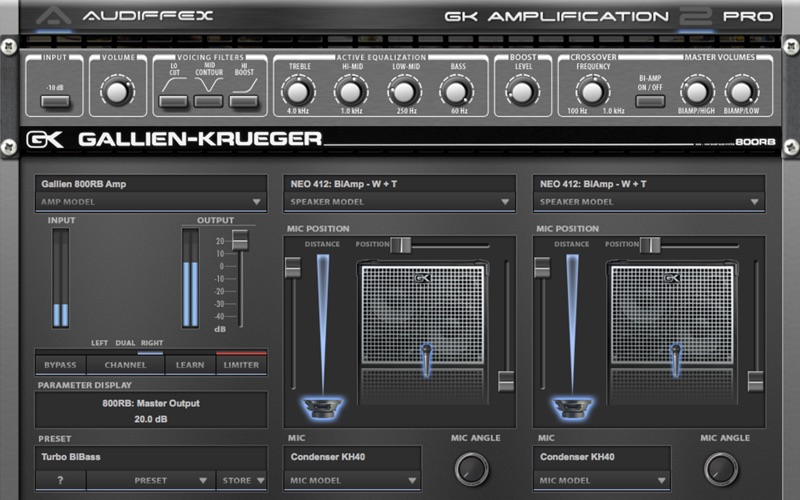Image resolution: width=800 pixels, height=500 pixels.
Task: Click the Audiffex logo
Action: pyautogui.click(x=124, y=16)
